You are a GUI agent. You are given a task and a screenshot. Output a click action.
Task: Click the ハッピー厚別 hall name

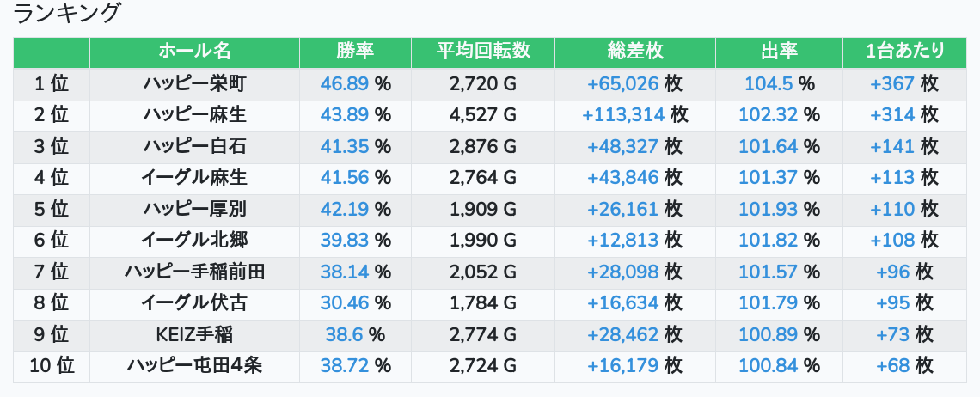pos(194,209)
